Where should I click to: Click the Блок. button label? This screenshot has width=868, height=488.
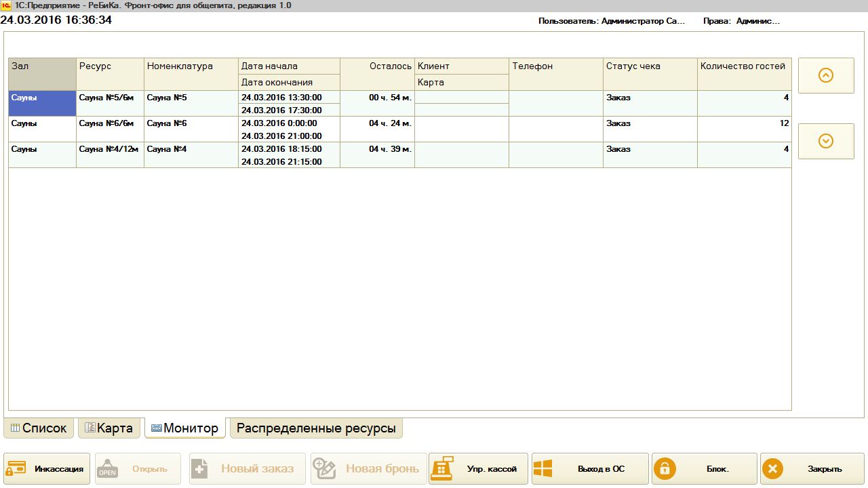pyautogui.click(x=717, y=469)
